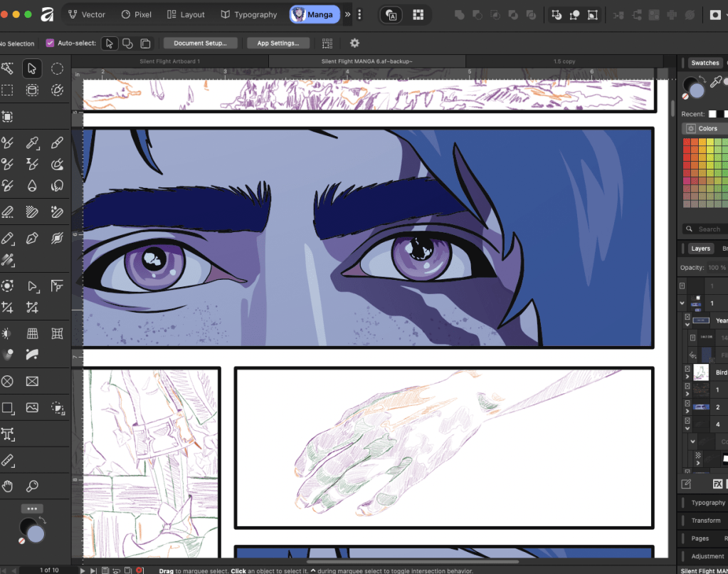Choose the Pencil tool
The image size is (728, 574).
click(7, 237)
